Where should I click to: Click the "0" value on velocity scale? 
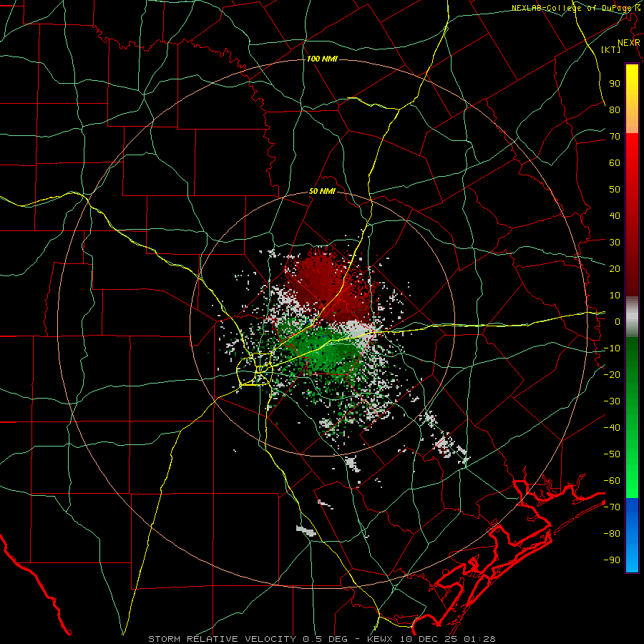[x=618, y=321]
